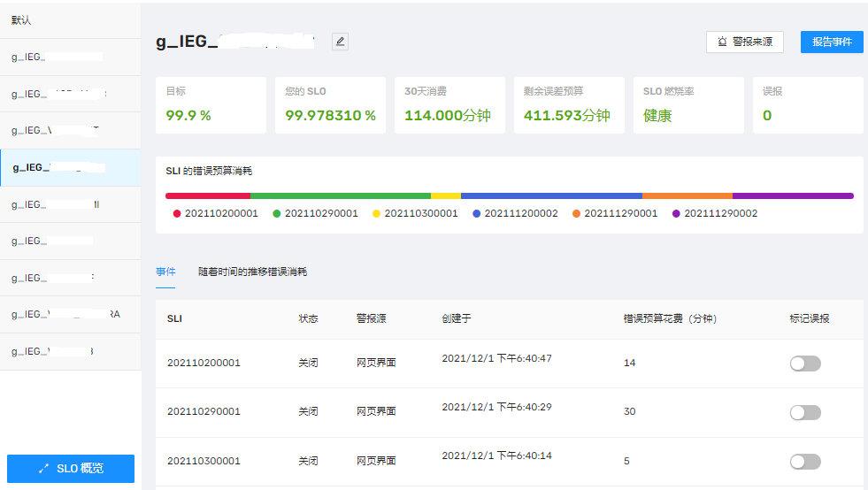Click the SLI column header
Viewport: 868px width, 490px height.
tap(174, 319)
